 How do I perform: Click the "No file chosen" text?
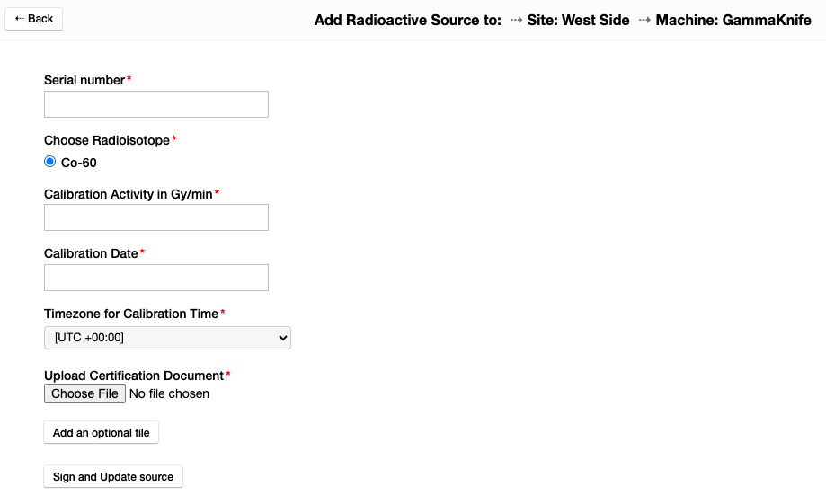(169, 393)
